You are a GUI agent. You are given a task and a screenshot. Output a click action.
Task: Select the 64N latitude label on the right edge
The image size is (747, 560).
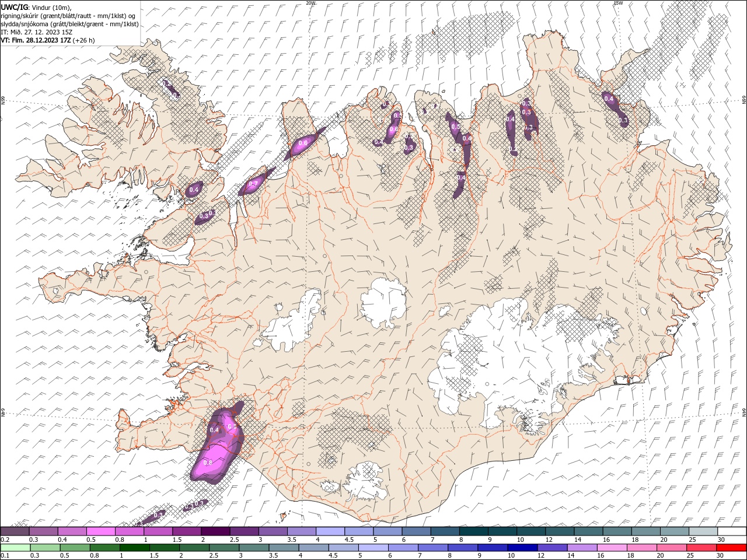tap(744, 412)
